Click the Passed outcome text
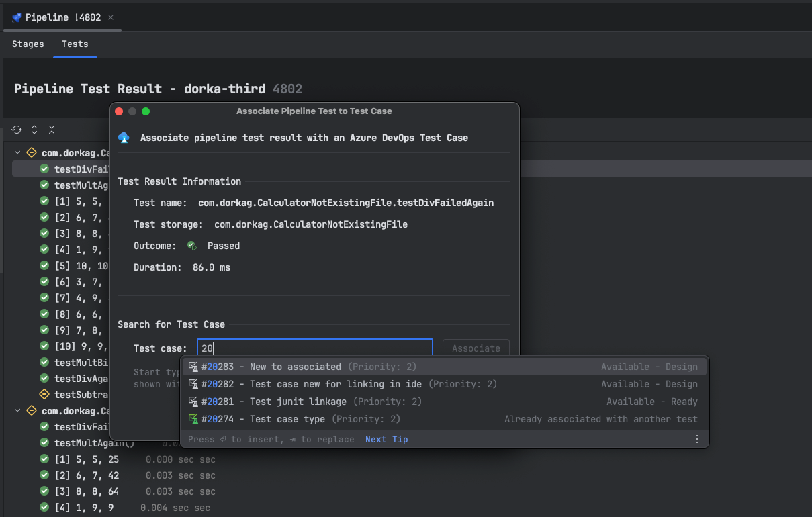 point(224,246)
